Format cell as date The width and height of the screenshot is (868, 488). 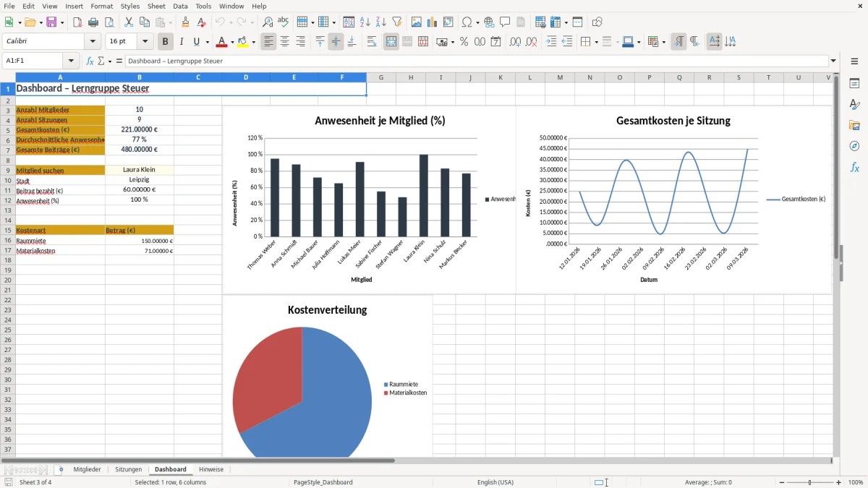pyautogui.click(x=495, y=42)
